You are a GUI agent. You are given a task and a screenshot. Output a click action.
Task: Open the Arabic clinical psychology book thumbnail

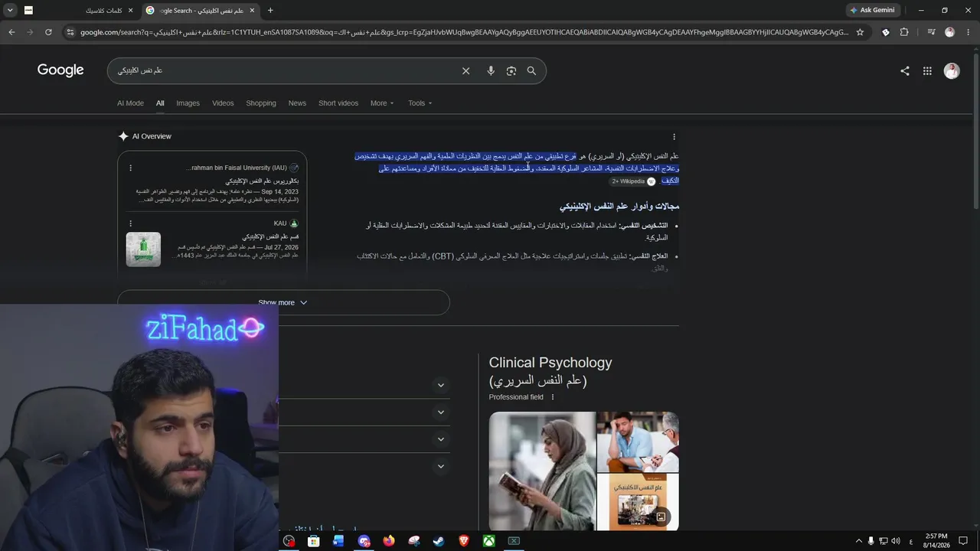638,502
